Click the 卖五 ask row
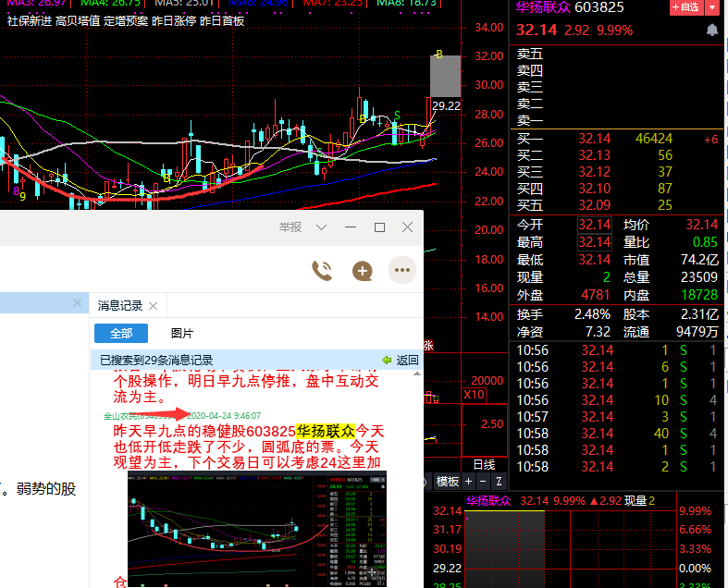 (x=618, y=54)
